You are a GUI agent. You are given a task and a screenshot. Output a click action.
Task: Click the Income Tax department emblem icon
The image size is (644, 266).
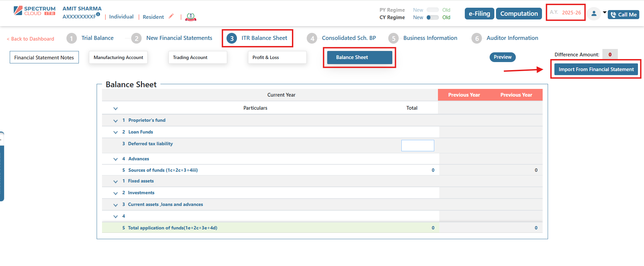[x=191, y=17]
